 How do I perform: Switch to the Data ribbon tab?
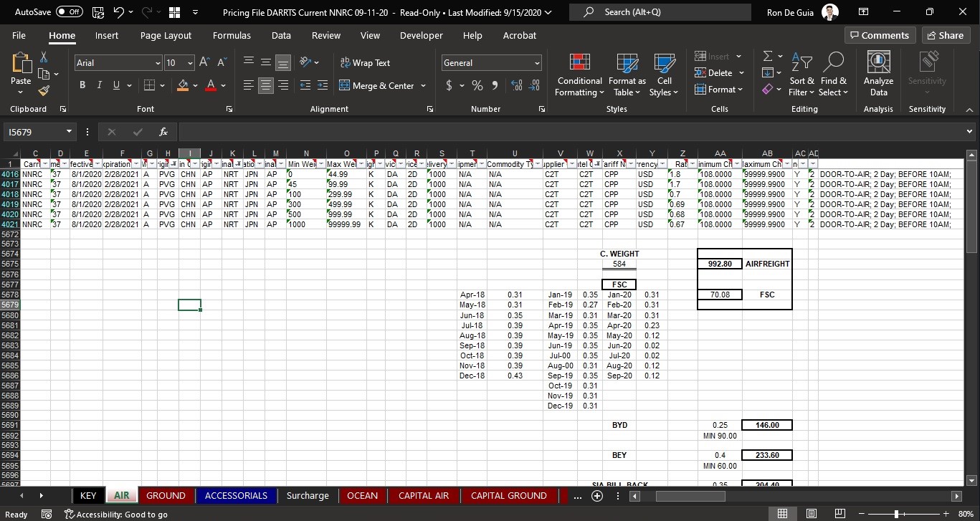[281, 35]
